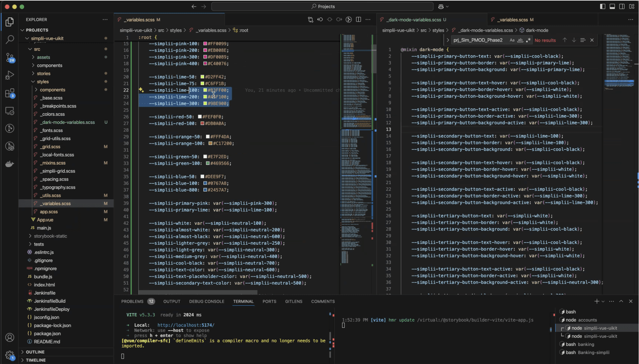
Task: Collapse the src folder
Action: 30,49
